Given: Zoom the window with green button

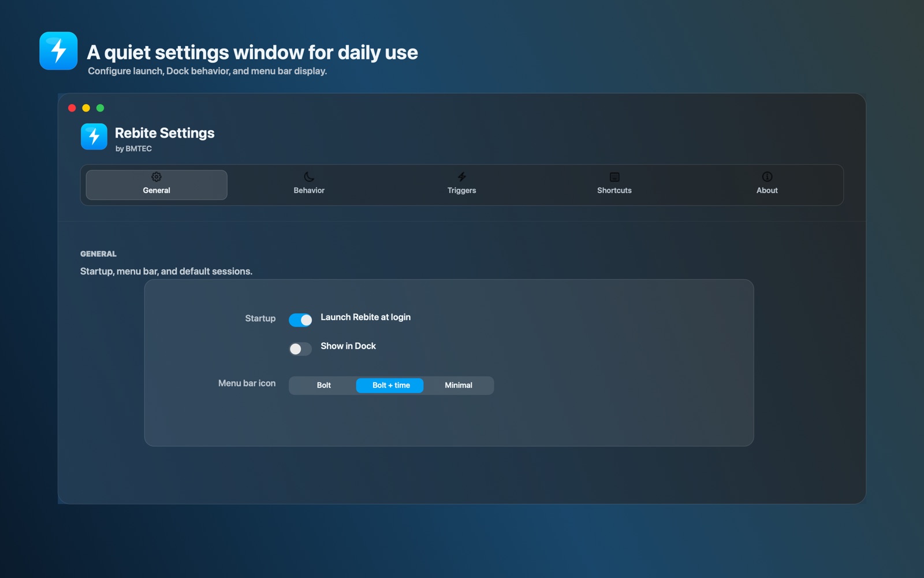Looking at the screenshot, I should (x=100, y=108).
